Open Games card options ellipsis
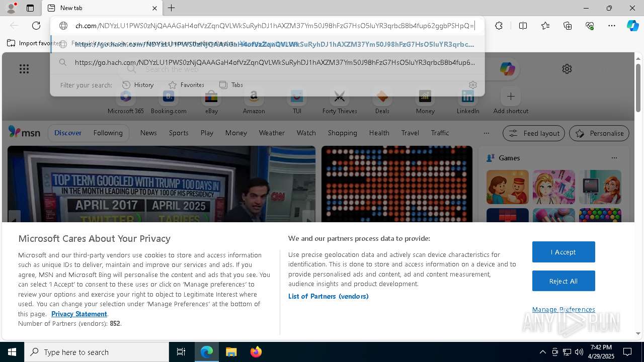Screen dimensions: 644x362 614,158
